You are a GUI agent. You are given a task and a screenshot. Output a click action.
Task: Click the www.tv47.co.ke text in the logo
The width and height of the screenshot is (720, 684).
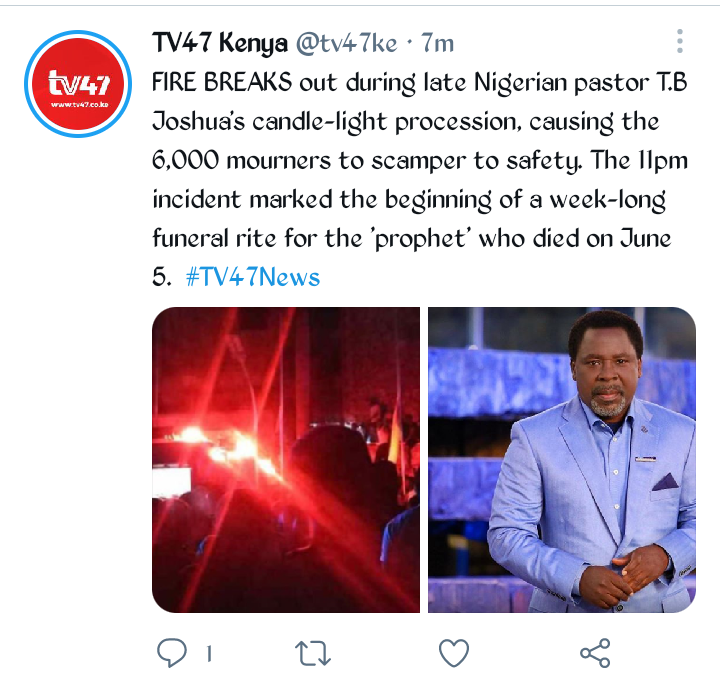coord(79,105)
